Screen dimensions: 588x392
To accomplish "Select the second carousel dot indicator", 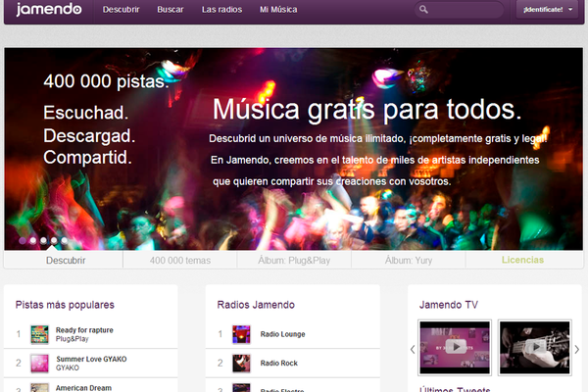I will pos(33,240).
